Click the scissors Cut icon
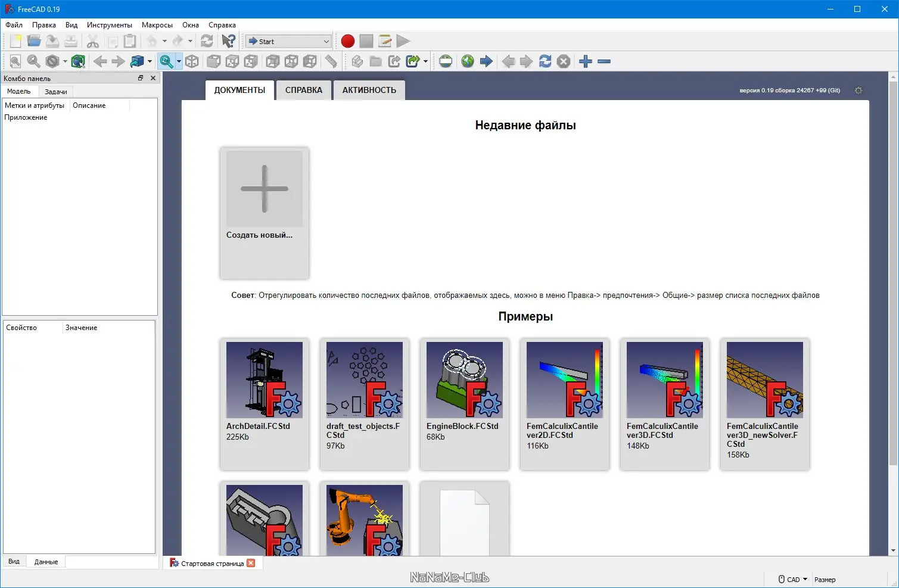The height and width of the screenshot is (588, 899). [x=92, y=41]
